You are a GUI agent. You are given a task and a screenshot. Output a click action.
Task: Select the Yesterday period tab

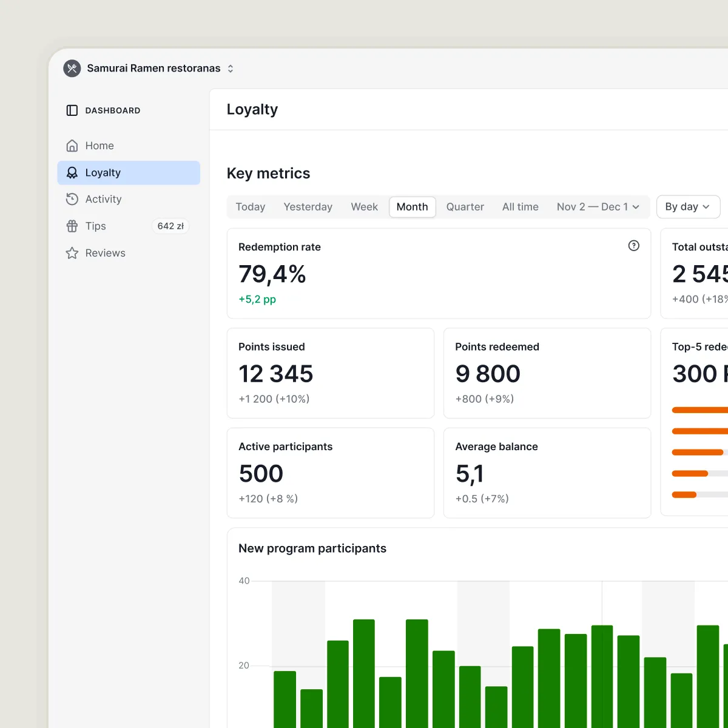pyautogui.click(x=308, y=207)
